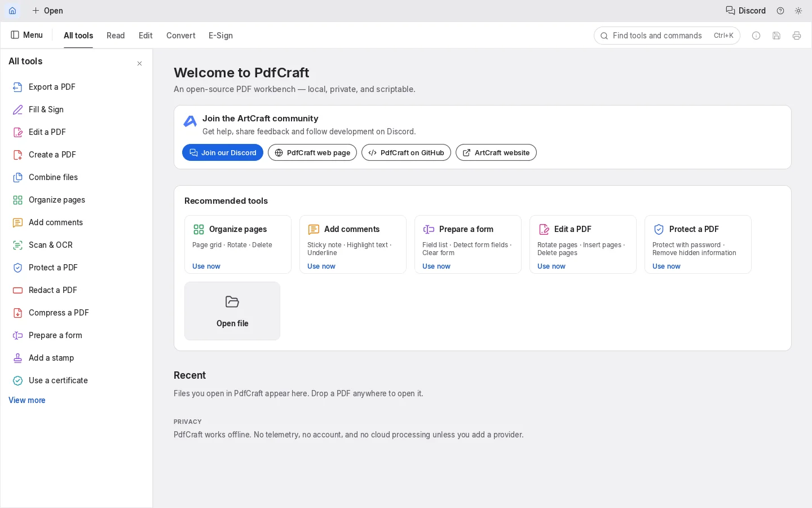The height and width of the screenshot is (508, 812).
Task: Click the Join our Discord button
Action: (x=223, y=153)
